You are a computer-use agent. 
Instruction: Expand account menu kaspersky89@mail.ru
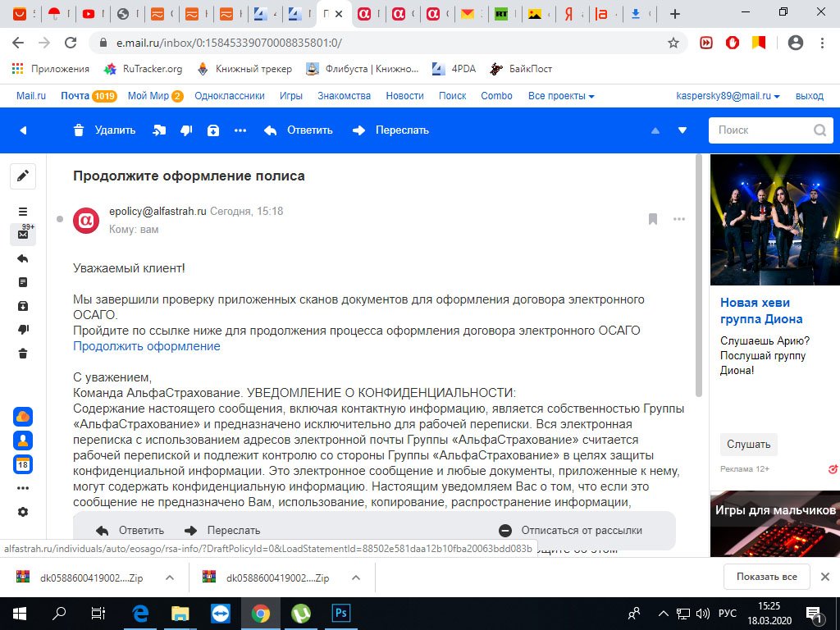(728, 96)
